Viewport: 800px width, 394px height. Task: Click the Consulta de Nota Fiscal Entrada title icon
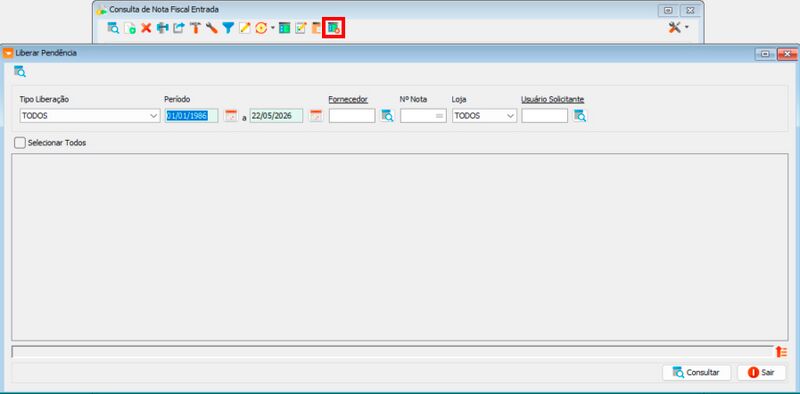[102, 10]
